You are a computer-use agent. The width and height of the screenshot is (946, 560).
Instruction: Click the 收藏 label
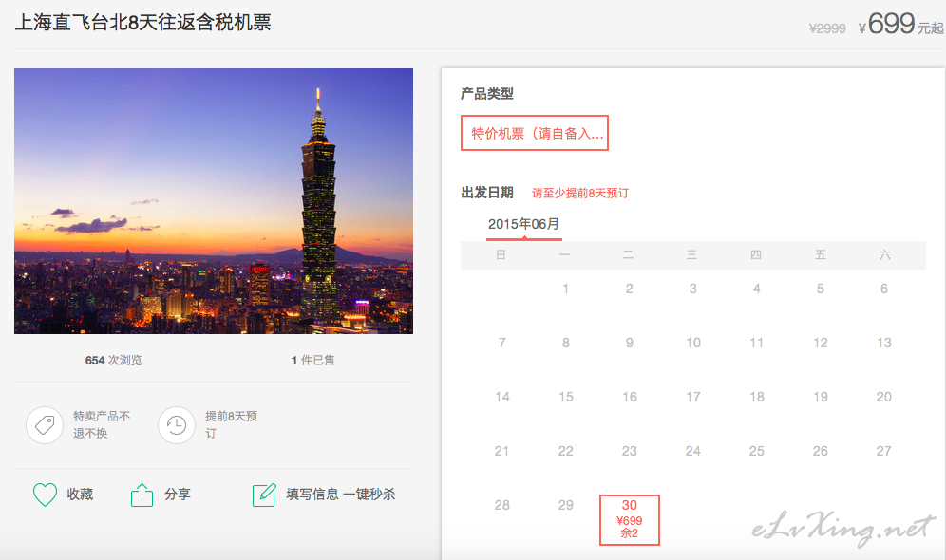tap(80, 495)
